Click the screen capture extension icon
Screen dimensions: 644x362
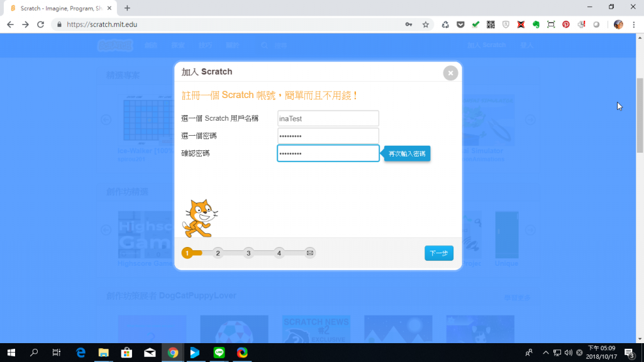click(551, 25)
